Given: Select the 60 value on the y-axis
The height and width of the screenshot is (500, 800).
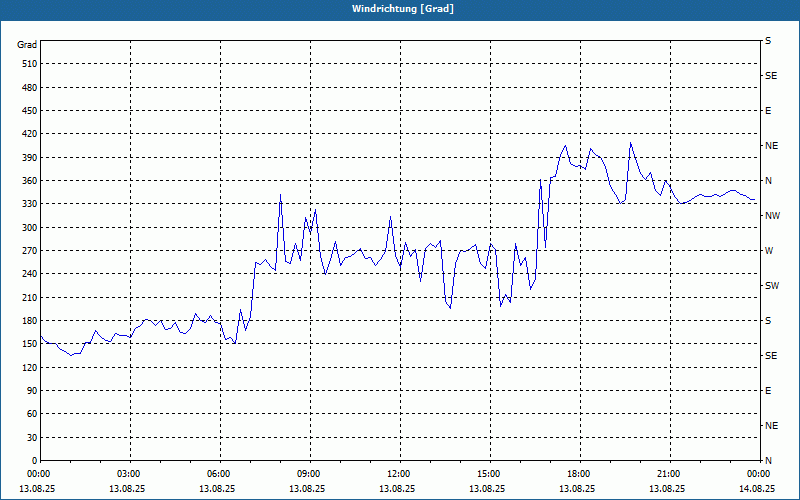Looking at the screenshot, I should click(x=32, y=414).
